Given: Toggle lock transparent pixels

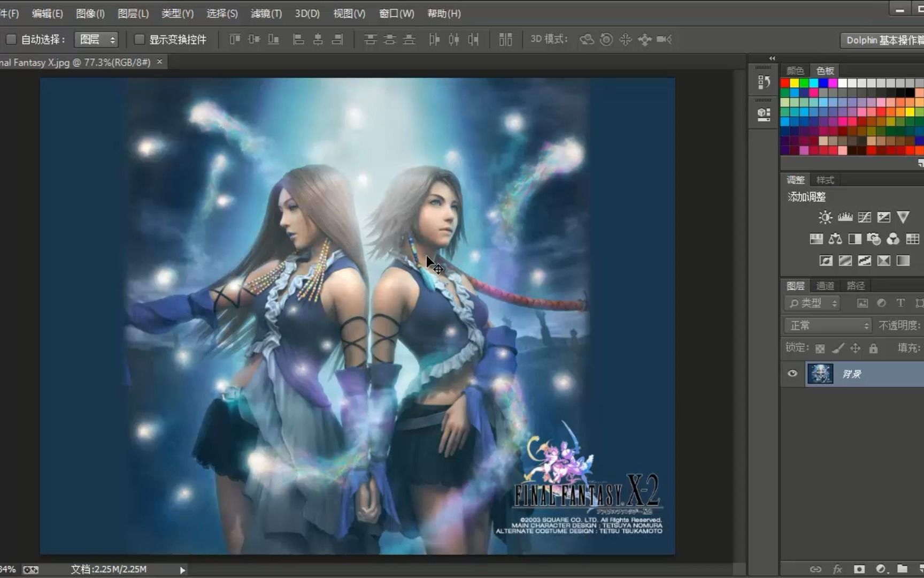Looking at the screenshot, I should click(x=820, y=348).
